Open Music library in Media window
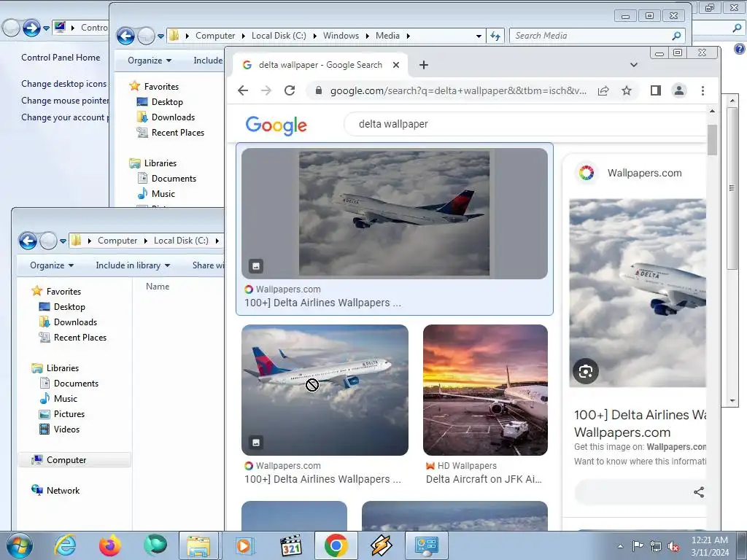Screen dimensions: 747x560 (163, 194)
